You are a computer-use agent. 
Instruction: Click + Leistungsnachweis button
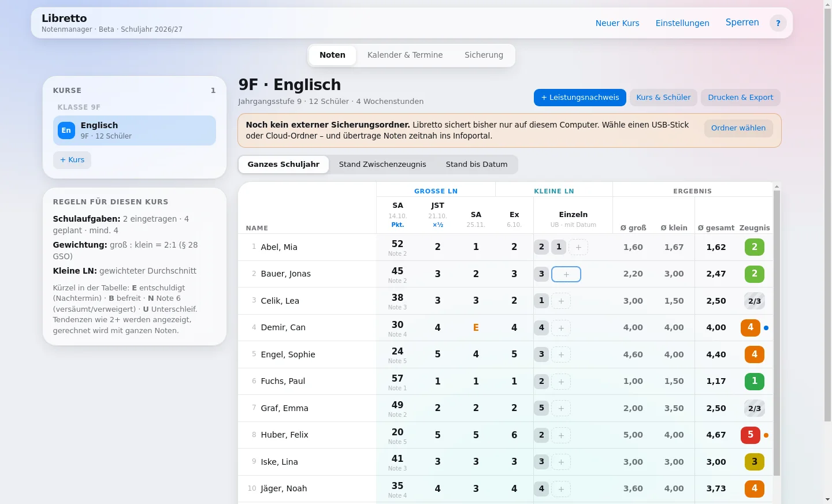coord(580,98)
